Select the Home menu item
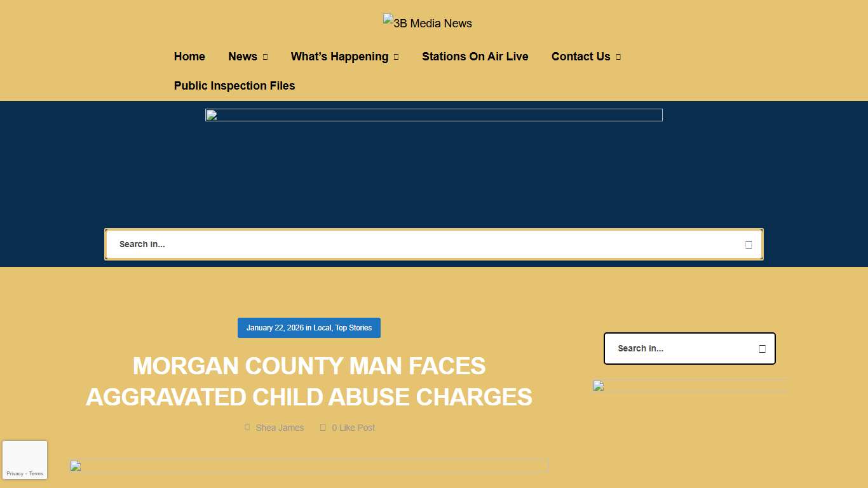 (189, 57)
